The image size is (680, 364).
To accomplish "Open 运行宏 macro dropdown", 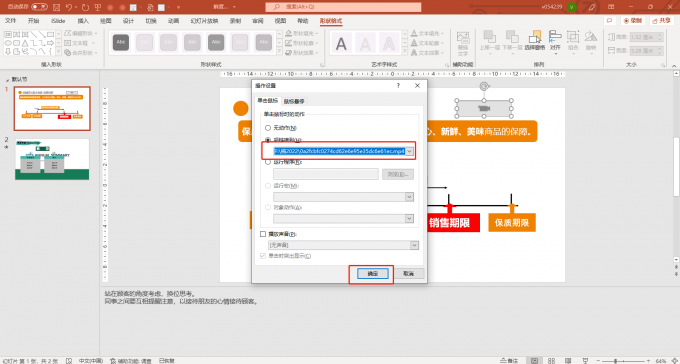I will [x=409, y=197].
